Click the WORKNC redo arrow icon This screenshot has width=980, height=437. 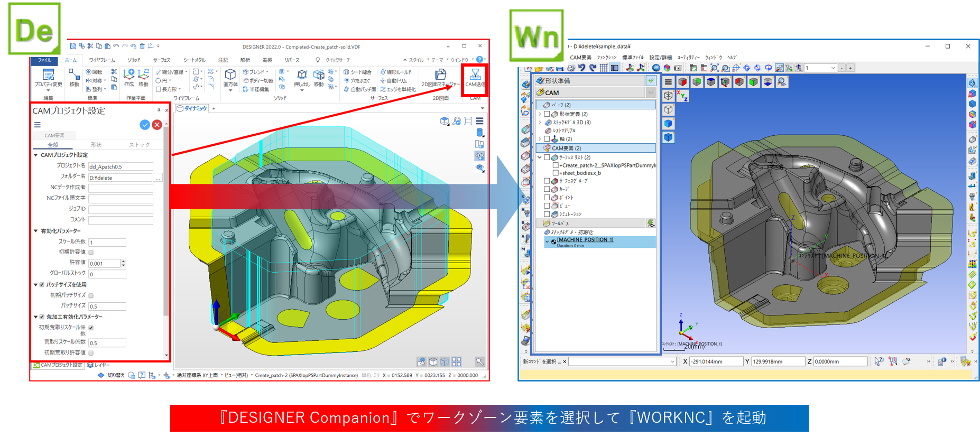pyautogui.click(x=593, y=68)
